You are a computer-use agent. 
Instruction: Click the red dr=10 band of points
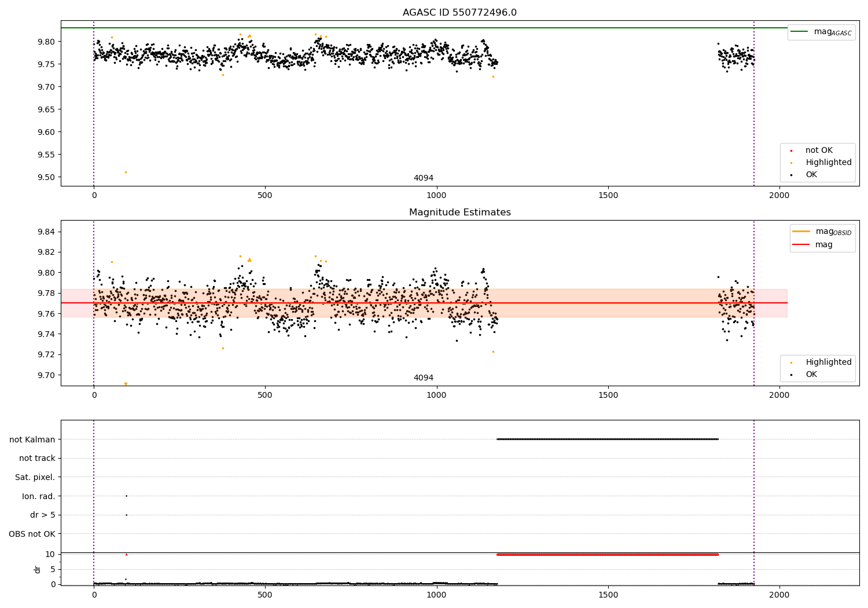[608, 554]
